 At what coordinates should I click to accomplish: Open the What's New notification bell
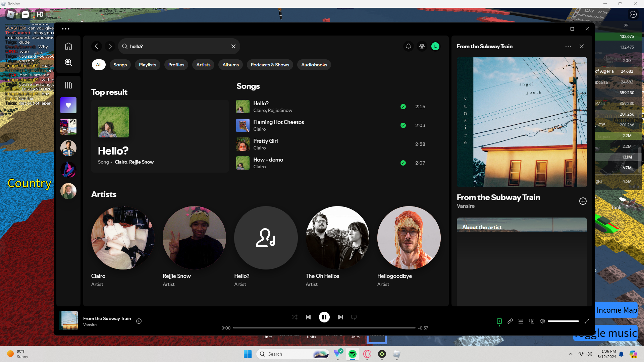pos(408,46)
